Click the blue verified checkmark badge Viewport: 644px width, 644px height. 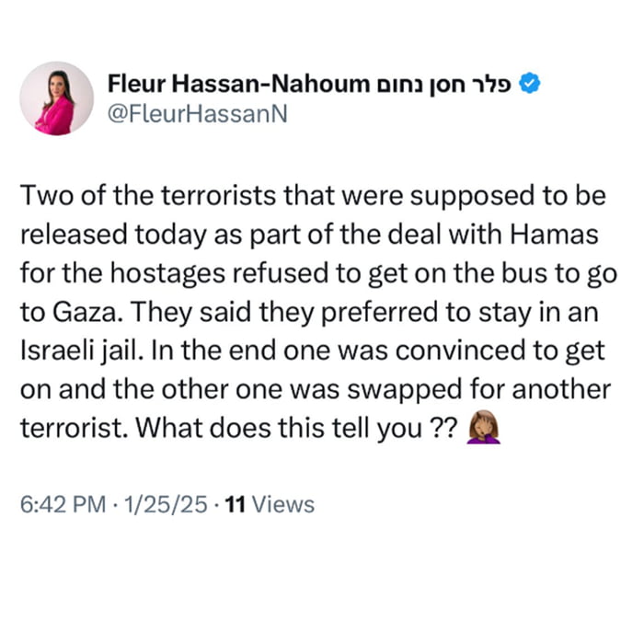pyautogui.click(x=529, y=86)
